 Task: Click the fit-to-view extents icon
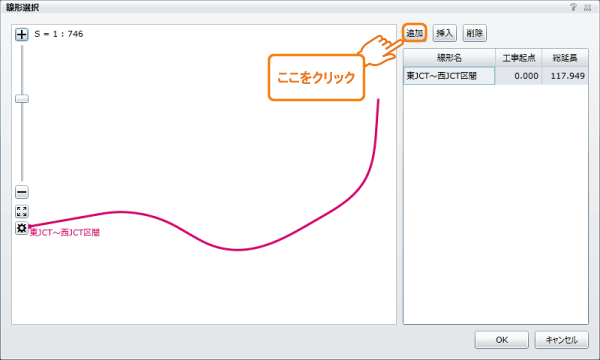pos(22,211)
